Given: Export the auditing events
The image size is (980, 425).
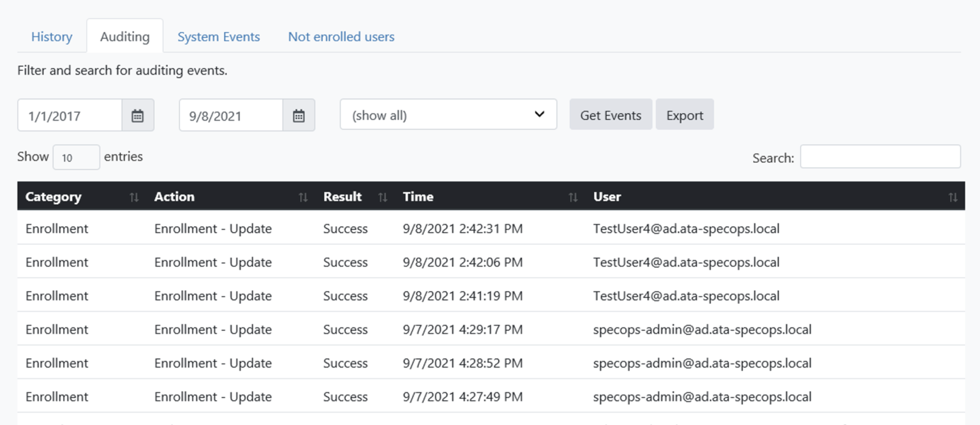Looking at the screenshot, I should [x=685, y=115].
